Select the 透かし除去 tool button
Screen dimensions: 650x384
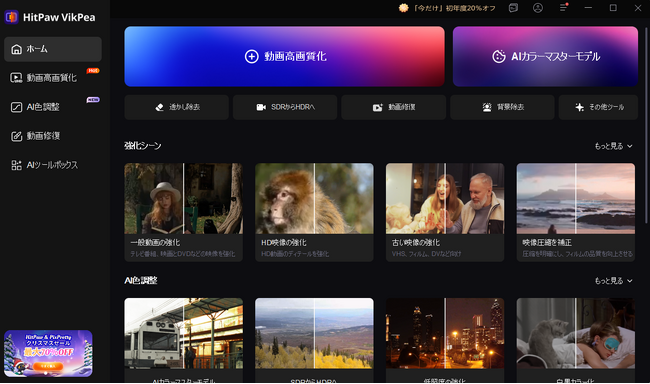tap(177, 107)
